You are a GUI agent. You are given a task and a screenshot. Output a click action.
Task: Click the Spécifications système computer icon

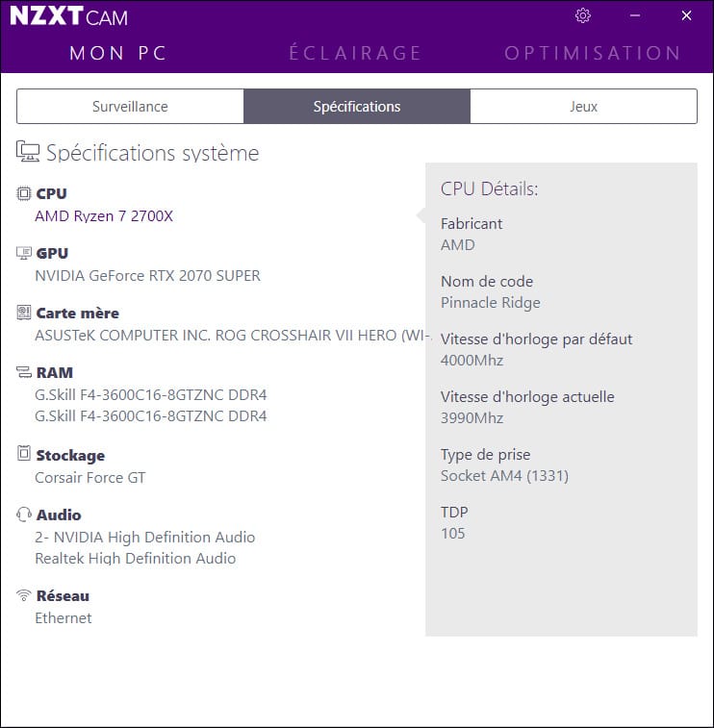(x=28, y=152)
